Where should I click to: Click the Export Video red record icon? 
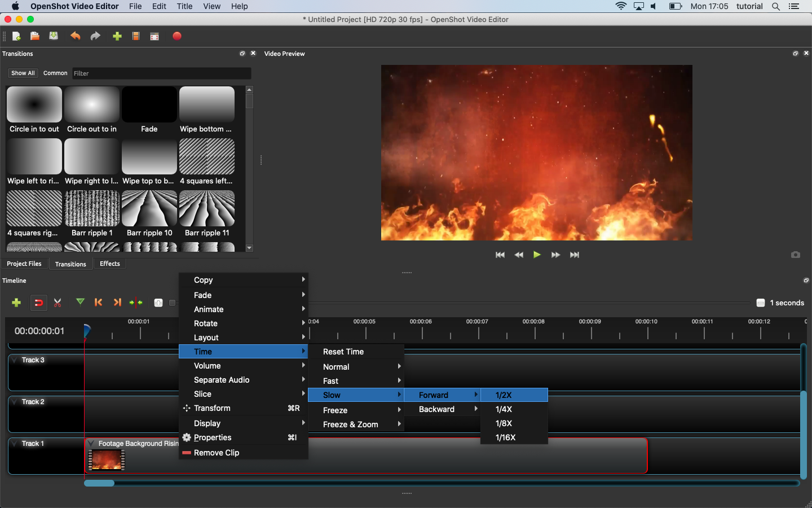click(176, 36)
